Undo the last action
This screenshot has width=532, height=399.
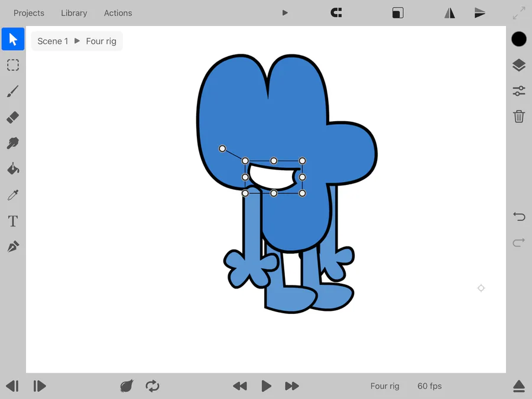519,216
